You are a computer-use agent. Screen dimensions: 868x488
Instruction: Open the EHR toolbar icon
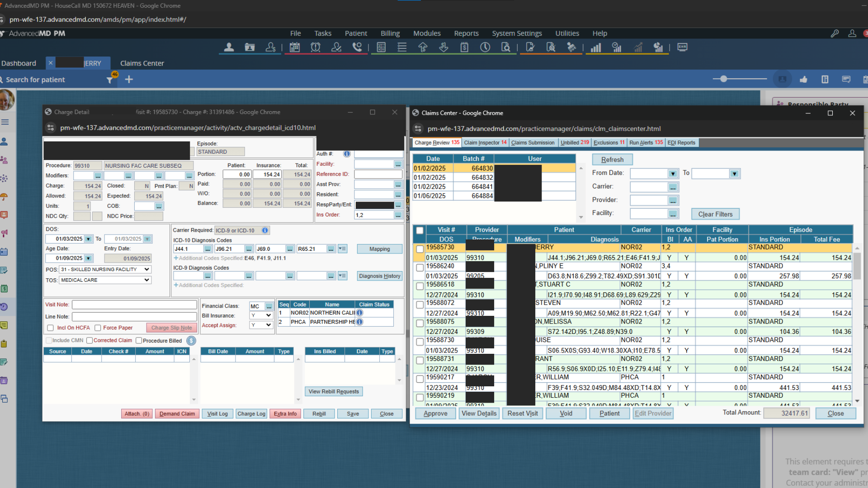coord(682,47)
